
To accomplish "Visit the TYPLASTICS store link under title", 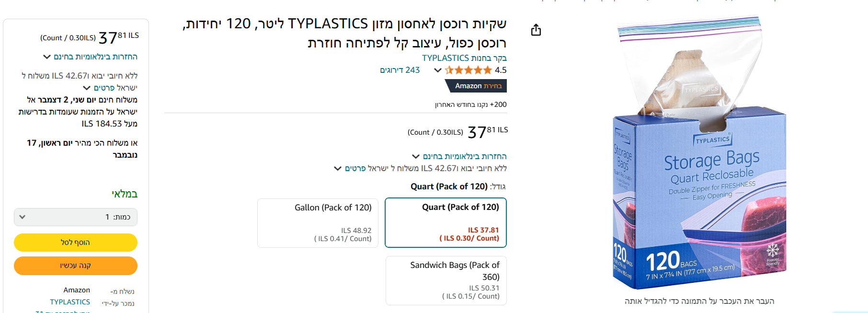I will coord(464,58).
